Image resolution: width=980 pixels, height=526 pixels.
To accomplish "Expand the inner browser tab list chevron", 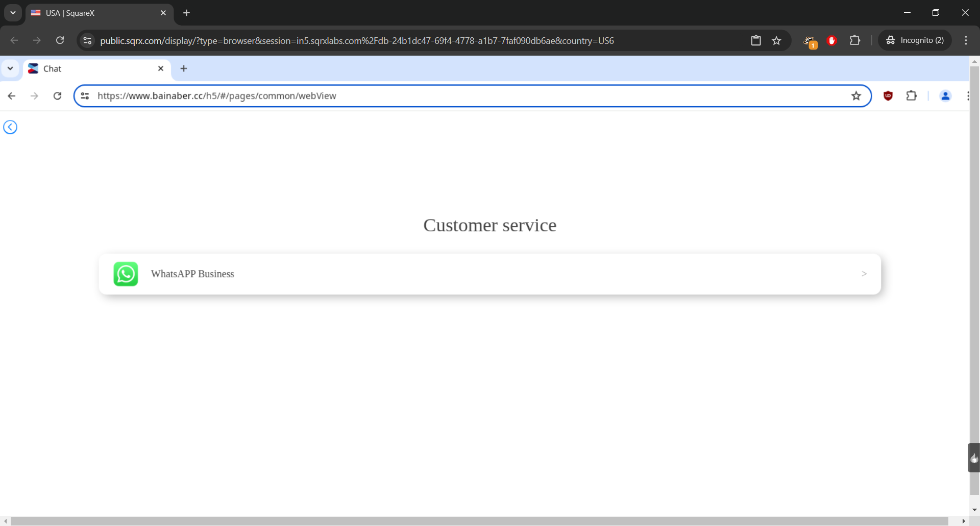I will tap(10, 68).
